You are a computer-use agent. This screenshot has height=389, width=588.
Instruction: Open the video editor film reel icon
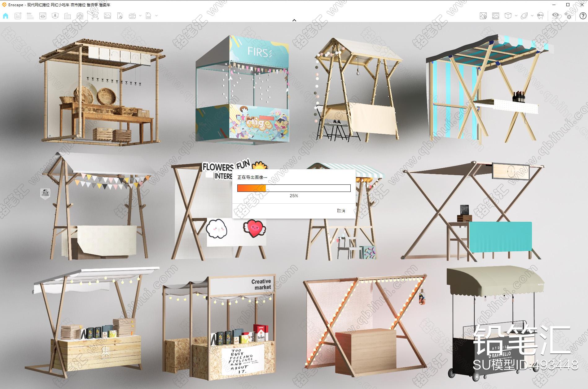pos(80,16)
